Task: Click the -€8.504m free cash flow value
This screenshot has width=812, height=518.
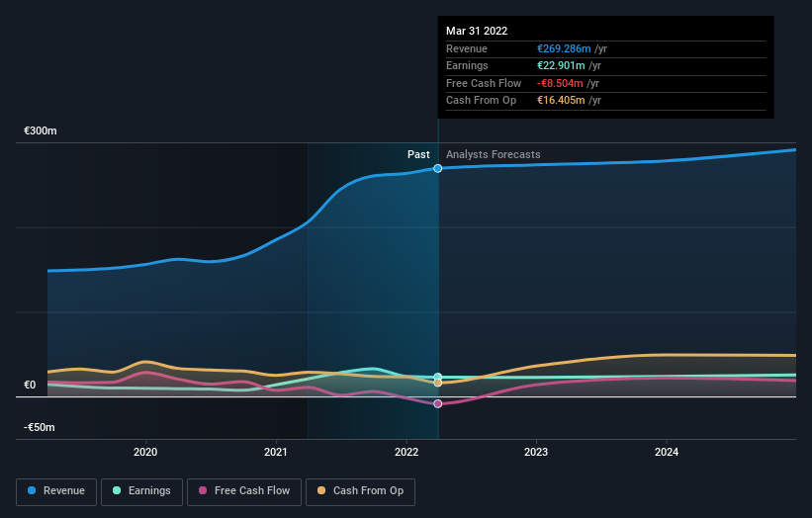Action: [x=560, y=83]
